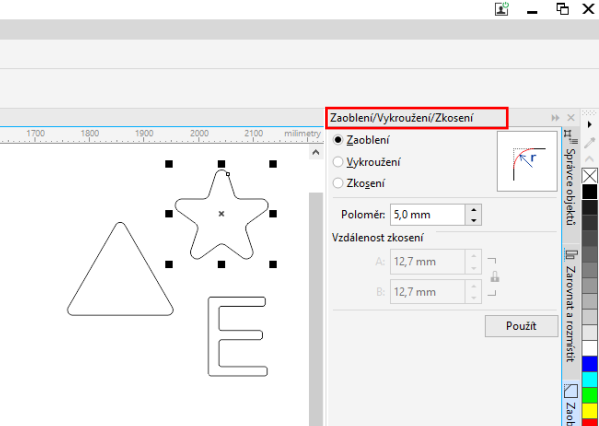Screen dimensions: 599x426
Task: Open the color palette flyout arrow
Action: (x=589, y=124)
